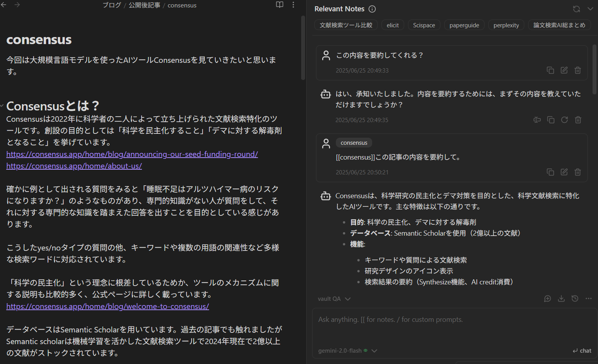This screenshot has width=598, height=364.
Task: Collapse the Relevant Notes section chevron
Action: point(590,9)
